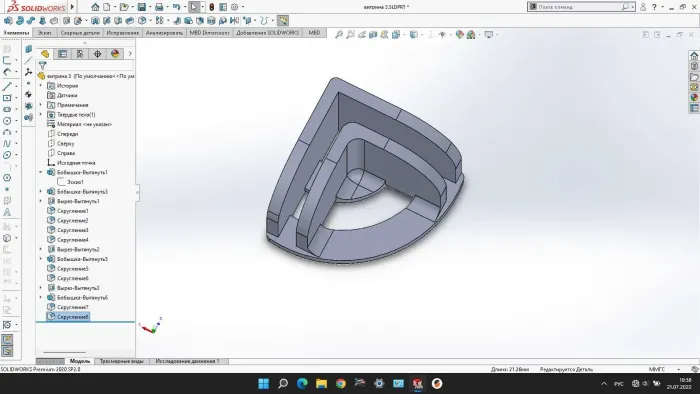Undo the last action with Undo arrow
The image size is (700, 394).
[x=176, y=7]
